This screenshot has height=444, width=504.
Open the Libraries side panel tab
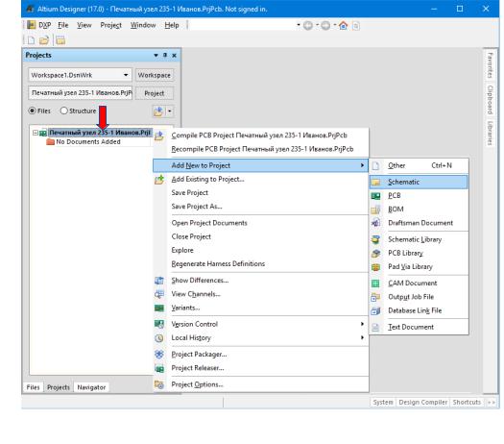point(490,133)
